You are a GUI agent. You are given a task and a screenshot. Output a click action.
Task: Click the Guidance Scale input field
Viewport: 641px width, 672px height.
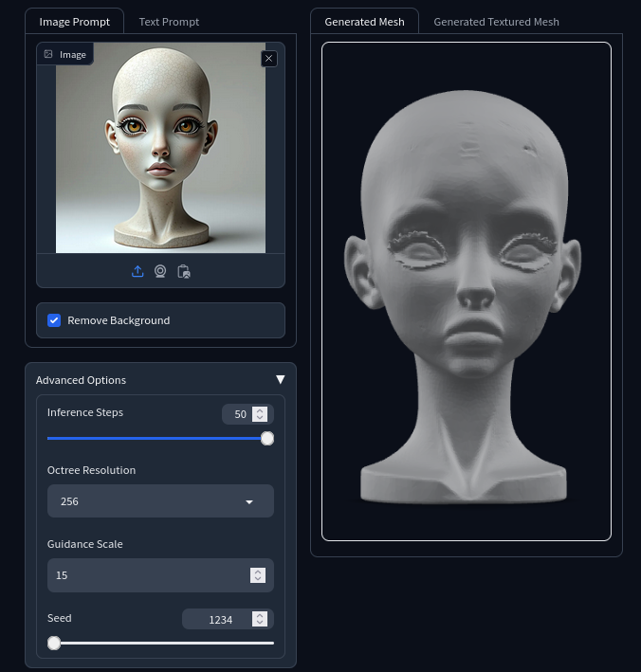point(160,575)
